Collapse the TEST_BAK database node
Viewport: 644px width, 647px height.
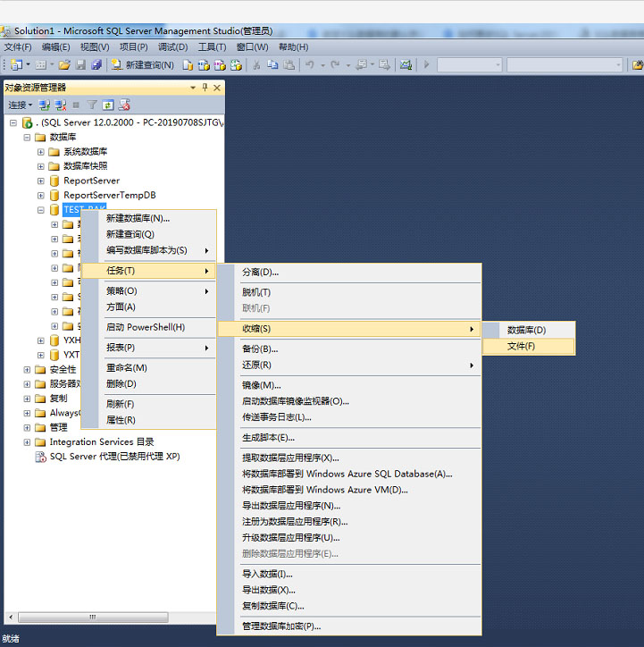pos(41,210)
